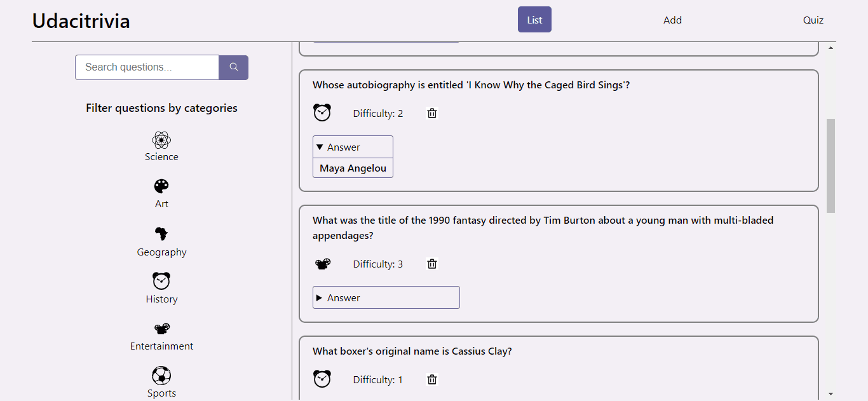Viewport: 868px width, 401px height.
Task: Select the Sports soccer ball icon
Action: 161,376
